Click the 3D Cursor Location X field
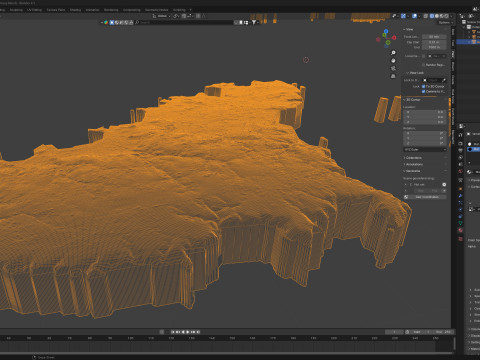The height and width of the screenshot is (360, 480). [425, 112]
